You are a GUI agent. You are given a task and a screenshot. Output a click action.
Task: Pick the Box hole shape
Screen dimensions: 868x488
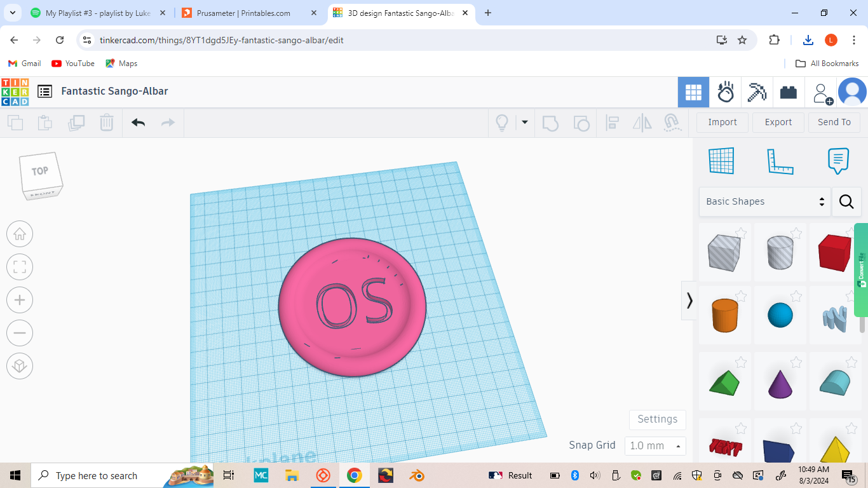pyautogui.click(x=724, y=252)
